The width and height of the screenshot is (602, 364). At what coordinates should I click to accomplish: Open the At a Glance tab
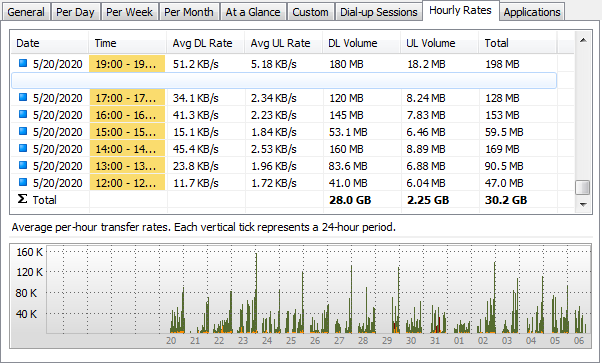[253, 12]
